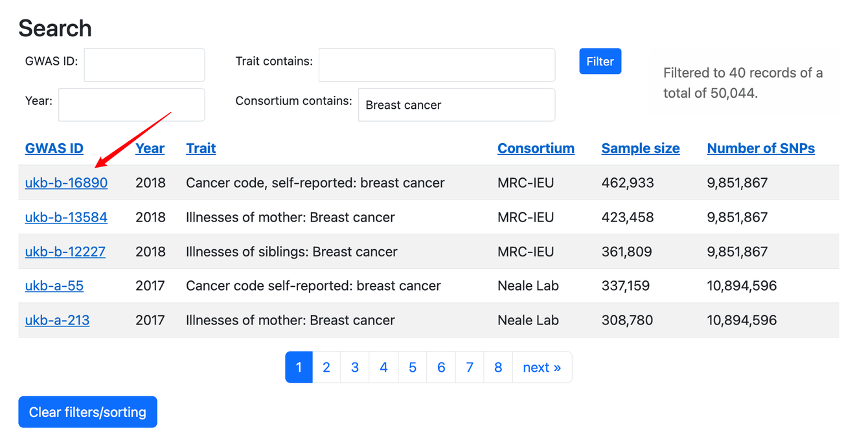Click the next » pagination link
This screenshot has width=868, height=441.
542,367
